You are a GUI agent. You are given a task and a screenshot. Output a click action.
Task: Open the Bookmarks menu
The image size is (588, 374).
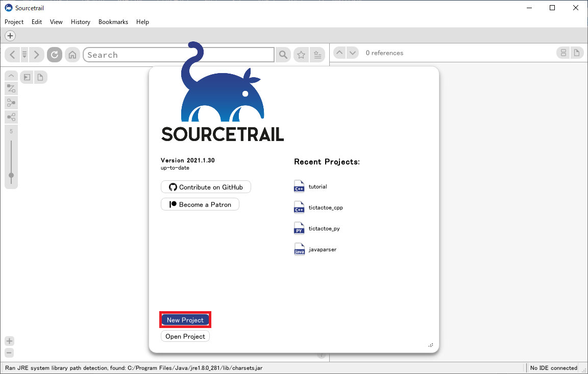113,21
